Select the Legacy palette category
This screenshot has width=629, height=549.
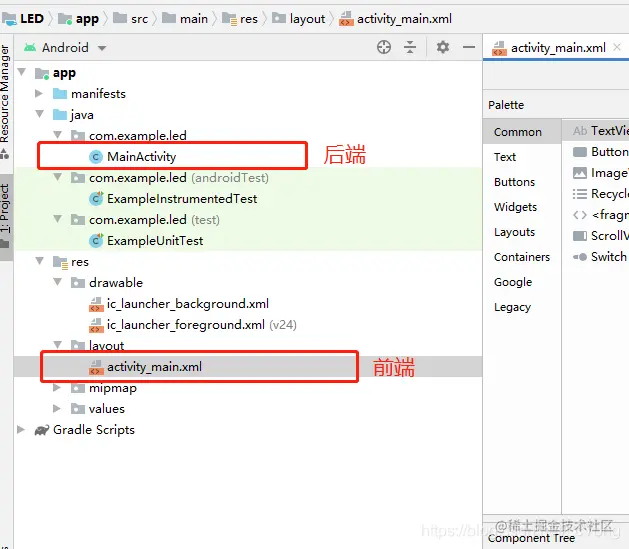click(x=512, y=307)
